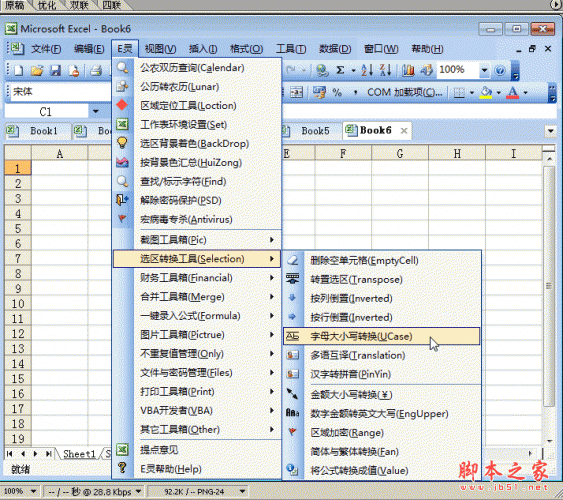
Task: Choose 按背景色汇总(HuiZong) entry
Action: 197,163
